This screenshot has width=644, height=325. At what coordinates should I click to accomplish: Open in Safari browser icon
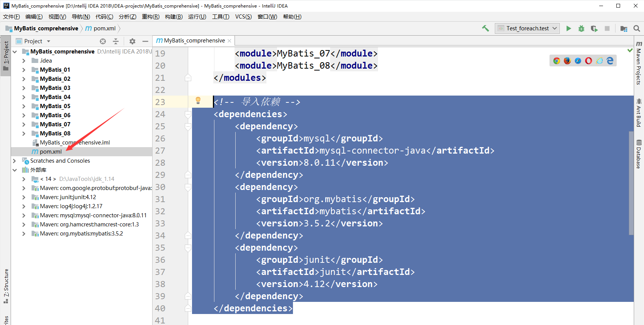point(578,61)
